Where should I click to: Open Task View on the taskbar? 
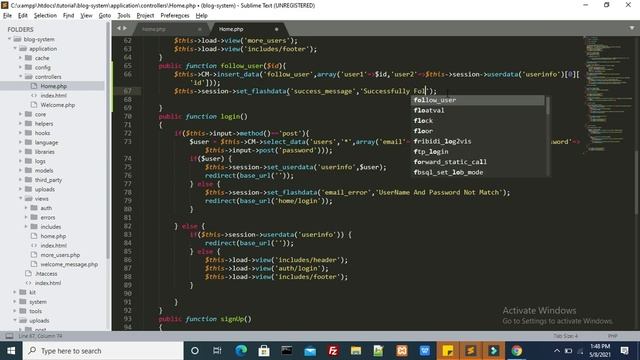[x=217, y=351]
